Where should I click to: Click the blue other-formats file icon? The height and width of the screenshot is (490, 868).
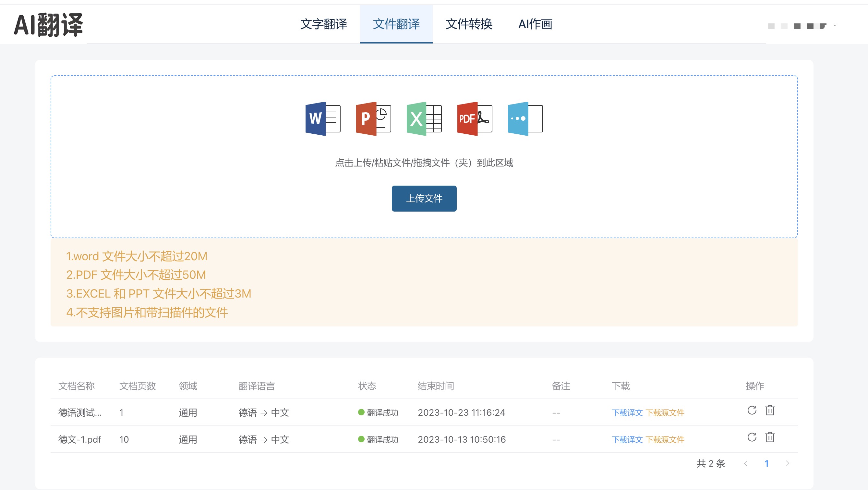pos(525,119)
